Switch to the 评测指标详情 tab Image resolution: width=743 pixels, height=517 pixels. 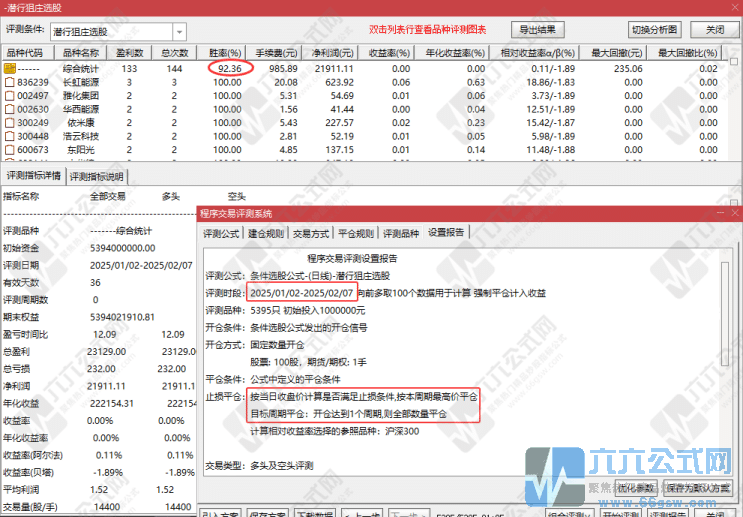click(x=34, y=176)
